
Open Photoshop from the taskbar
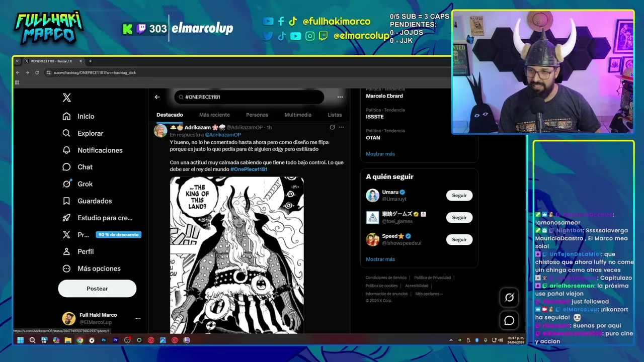pyautogui.click(x=104, y=340)
